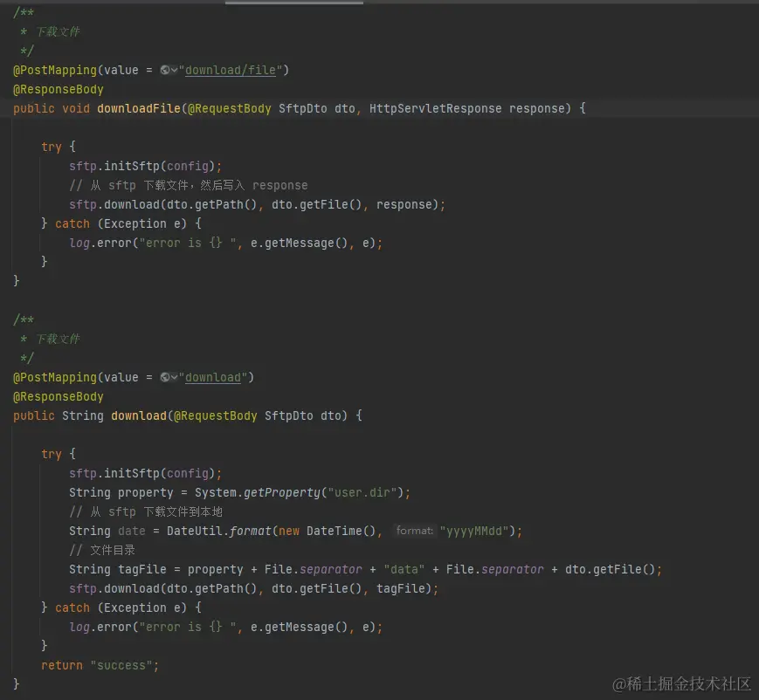Click first sftp.initSftp(config) call
Screen dimensions: 759x700
click(145, 167)
